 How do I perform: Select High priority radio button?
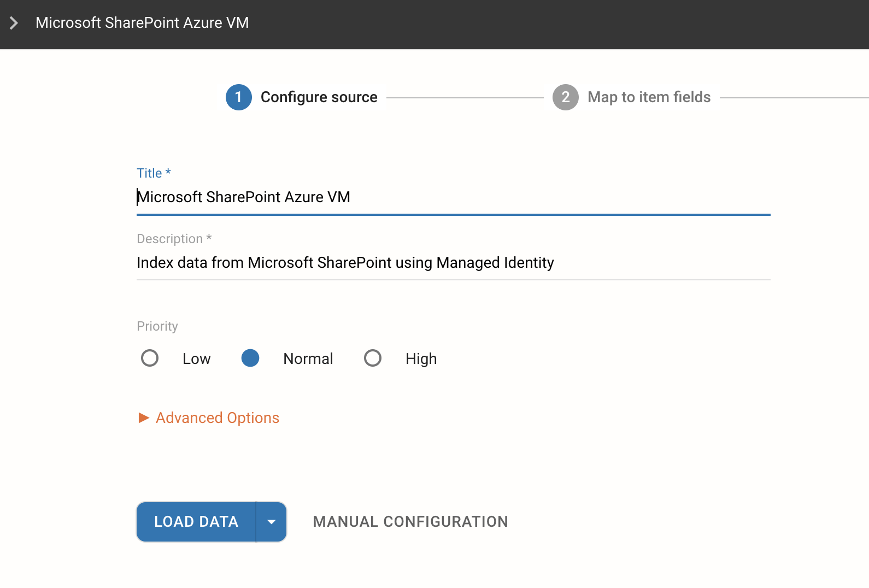pyautogui.click(x=373, y=358)
